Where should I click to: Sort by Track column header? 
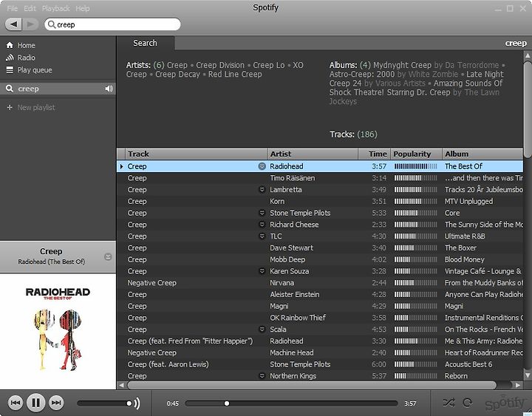point(197,154)
